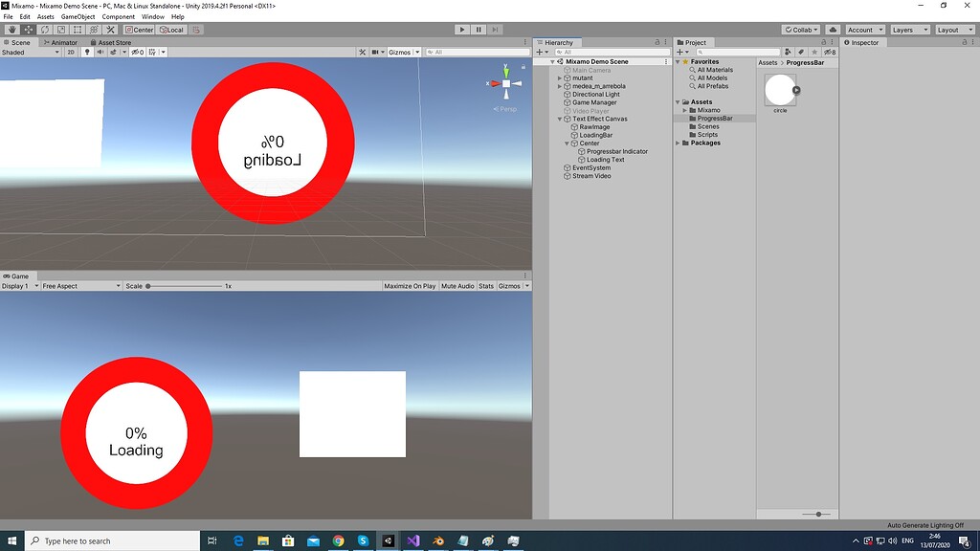The width and height of the screenshot is (980, 551).
Task: Select the circle sprite thumbnail in ProgressBar folder
Action: (x=780, y=91)
